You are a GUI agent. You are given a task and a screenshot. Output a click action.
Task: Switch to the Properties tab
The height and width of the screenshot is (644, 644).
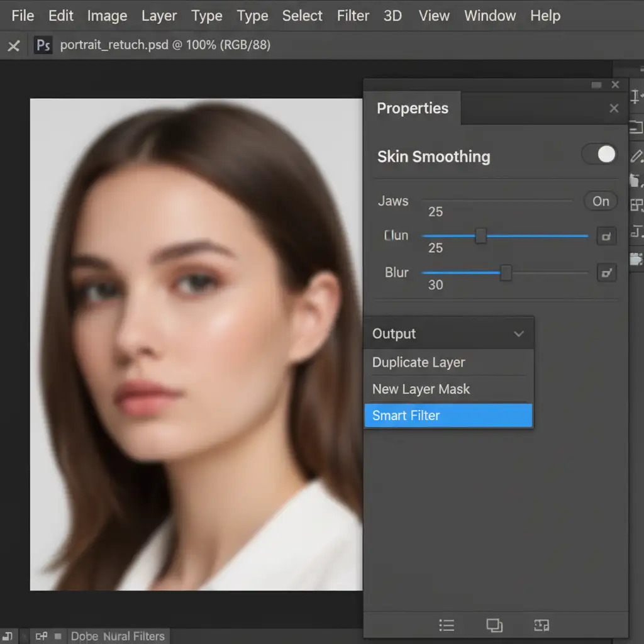[x=413, y=108]
